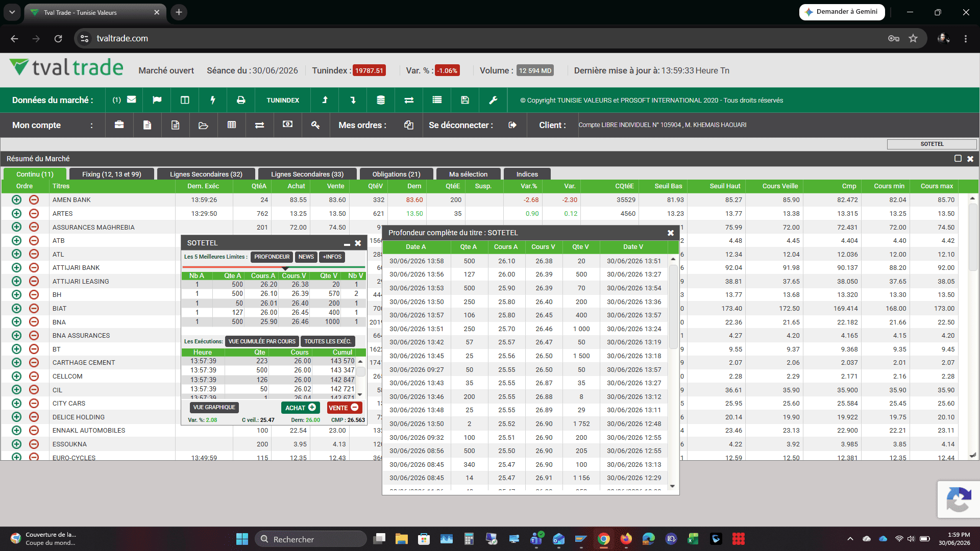Click the PROFONDEUR button in SOTETEL panel
Image resolution: width=980 pixels, height=551 pixels.
coord(272,257)
